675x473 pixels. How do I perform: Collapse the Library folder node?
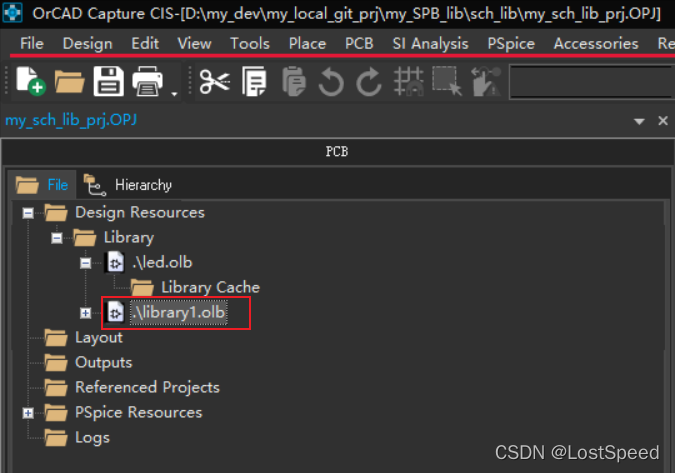(x=57, y=237)
